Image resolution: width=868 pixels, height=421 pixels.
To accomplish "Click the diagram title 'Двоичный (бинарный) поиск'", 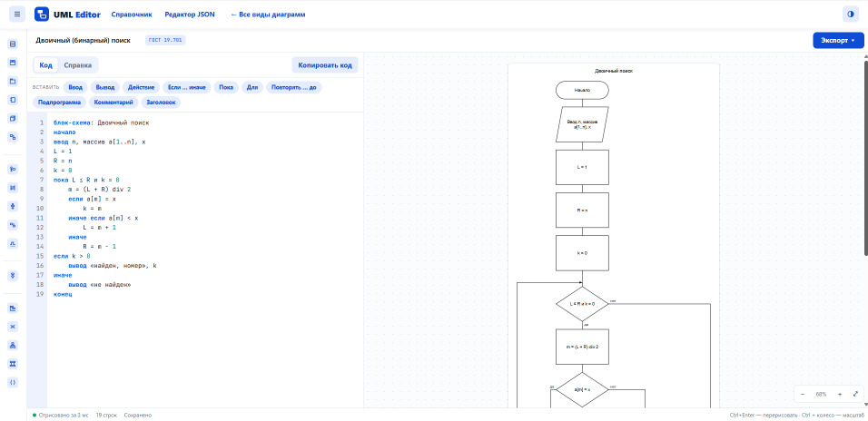I will point(84,41).
